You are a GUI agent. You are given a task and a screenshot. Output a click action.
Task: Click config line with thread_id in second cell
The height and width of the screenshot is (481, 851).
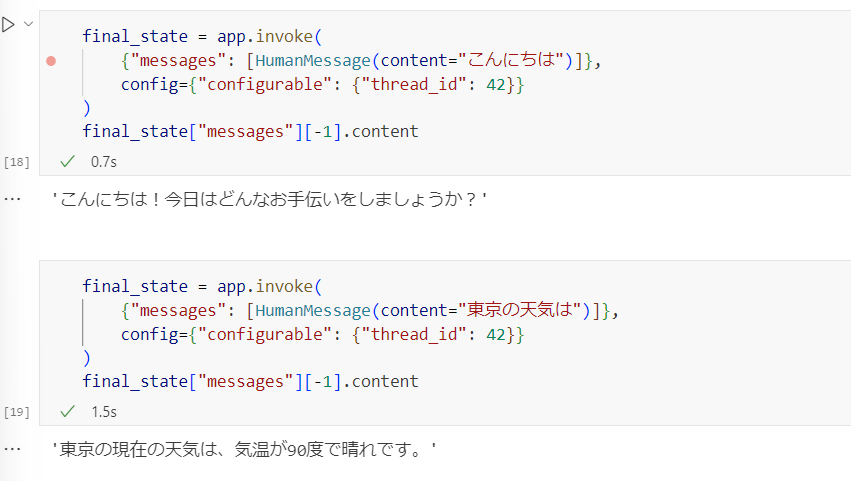(x=322, y=334)
